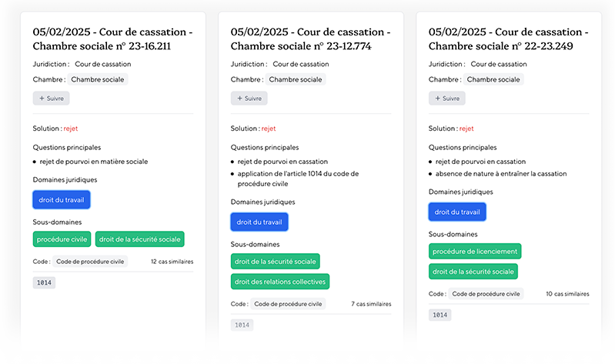Image resolution: width=615 pixels, height=364 pixels.
Task: Follow the case n° 23-16.211
Action: click(x=51, y=99)
